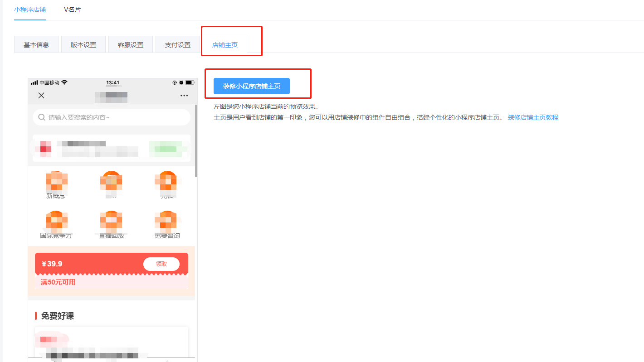The image size is (644, 362).
Task: Tap the 国际竞争力 category icon
Action: coord(56,221)
